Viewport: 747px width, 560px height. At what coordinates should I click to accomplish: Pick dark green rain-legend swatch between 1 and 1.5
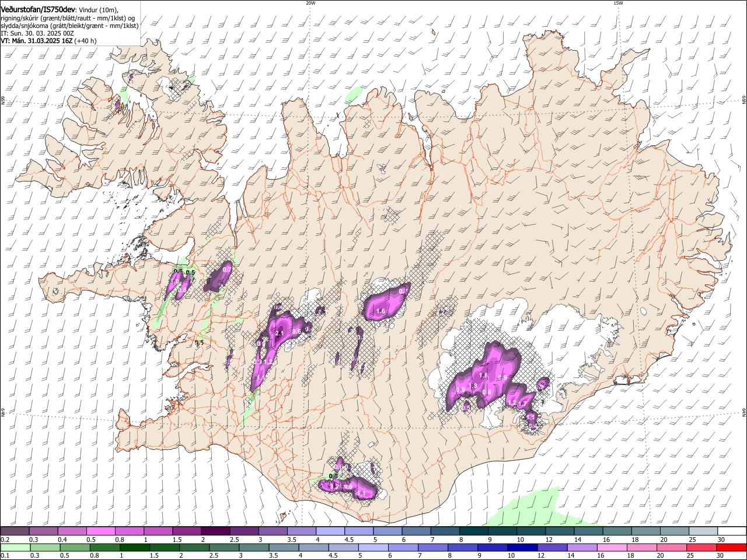click(135, 547)
